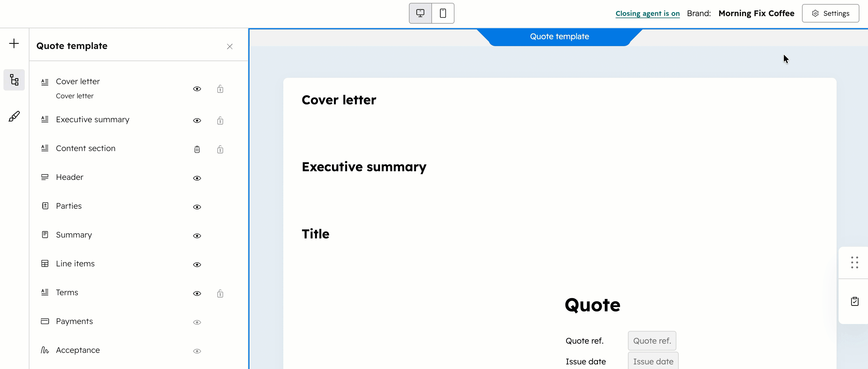Screen dimensions: 868x369
Task: Close the Quote template panel
Action: point(230,46)
